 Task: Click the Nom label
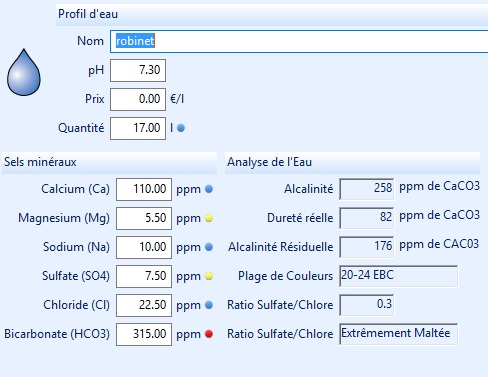90,41
